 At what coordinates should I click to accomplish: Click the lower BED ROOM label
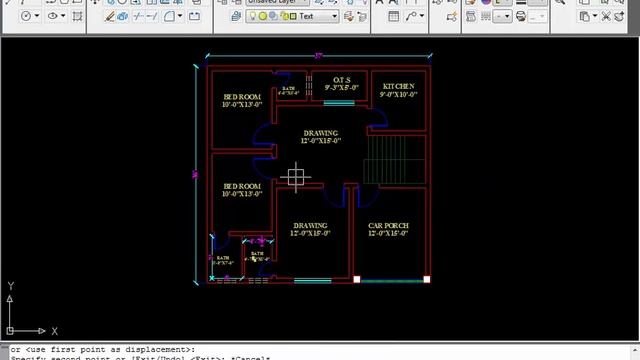(242, 186)
